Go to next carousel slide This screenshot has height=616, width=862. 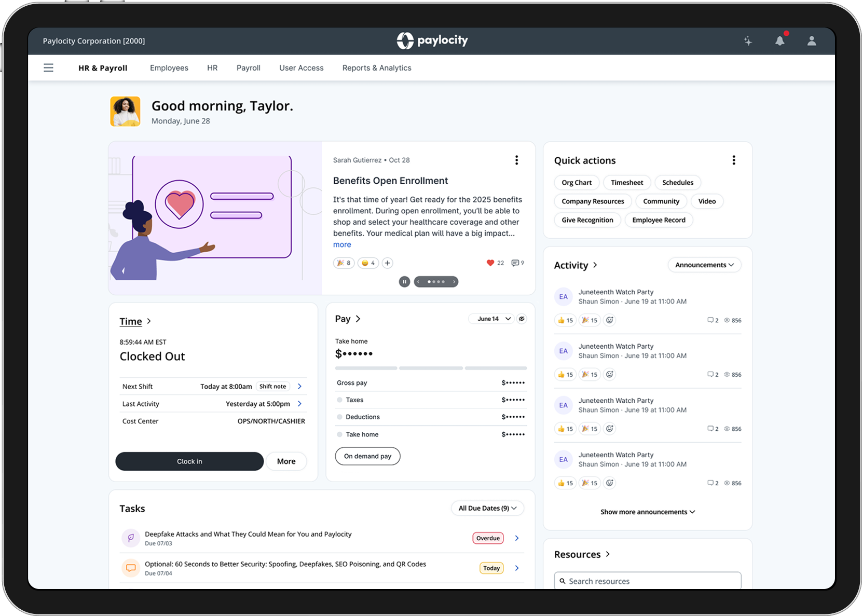(x=454, y=282)
